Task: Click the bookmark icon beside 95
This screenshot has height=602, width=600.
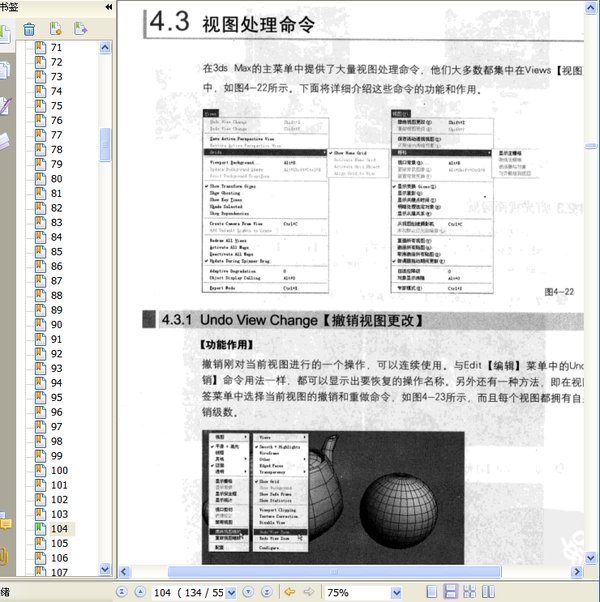Action: pos(40,397)
